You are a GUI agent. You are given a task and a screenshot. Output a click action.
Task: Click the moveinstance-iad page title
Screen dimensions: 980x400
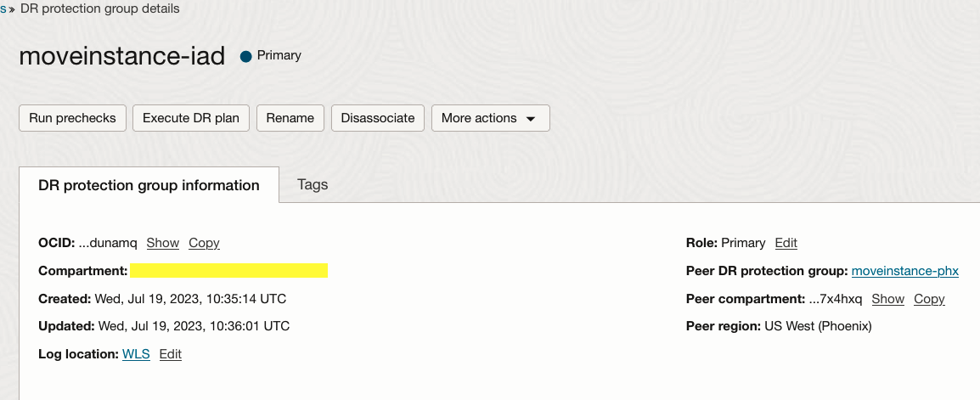(122, 56)
